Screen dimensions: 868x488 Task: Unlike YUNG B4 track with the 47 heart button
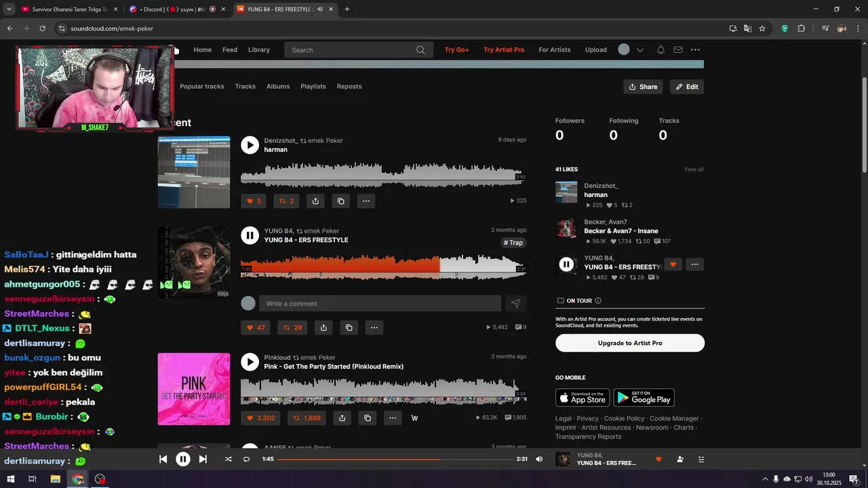[x=256, y=327]
